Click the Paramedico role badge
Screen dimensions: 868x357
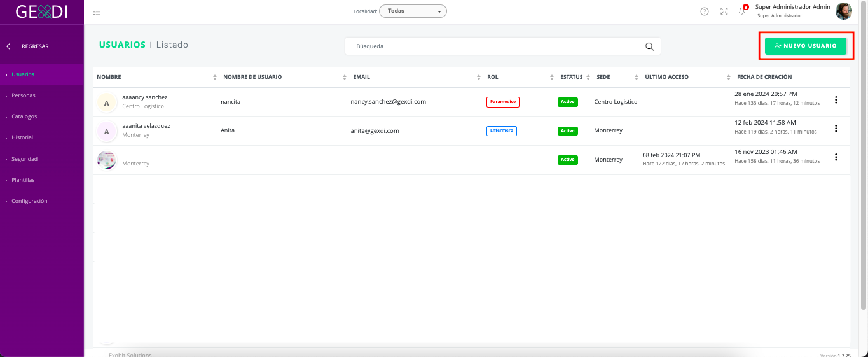point(503,102)
